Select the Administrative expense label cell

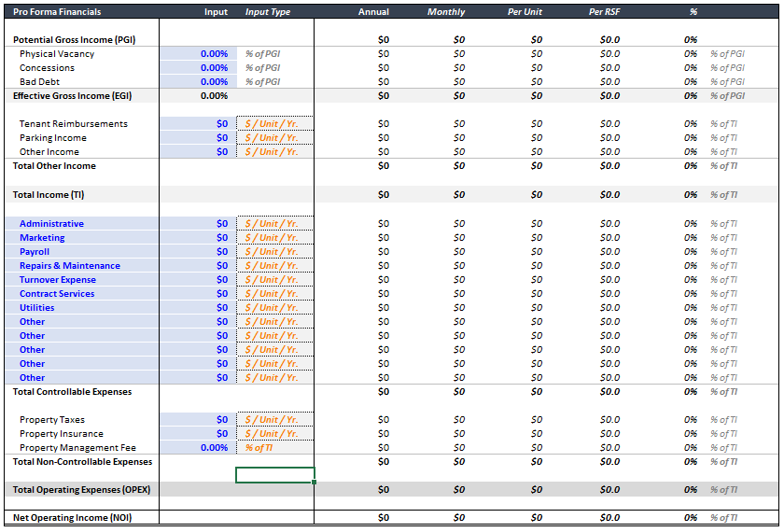click(x=82, y=223)
